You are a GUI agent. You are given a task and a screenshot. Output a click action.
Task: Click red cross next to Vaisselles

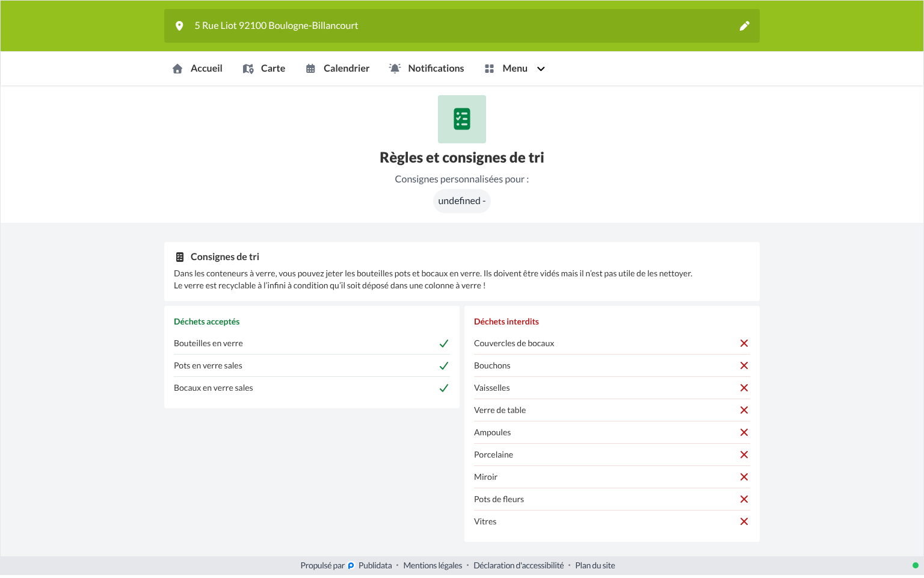pos(744,388)
